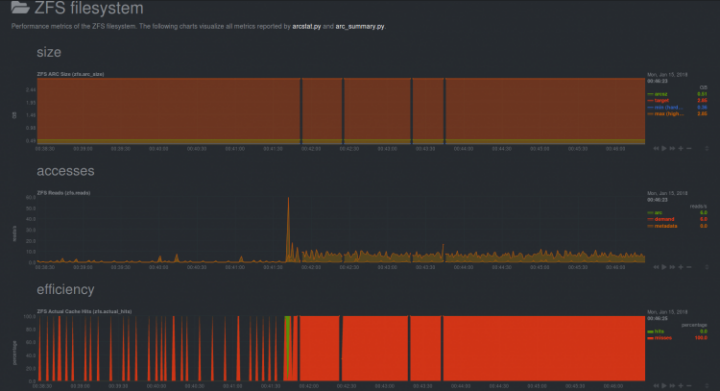Reset ZFS Reads chart with play icon
Viewport: 720px width, 391px height.
(x=664, y=267)
